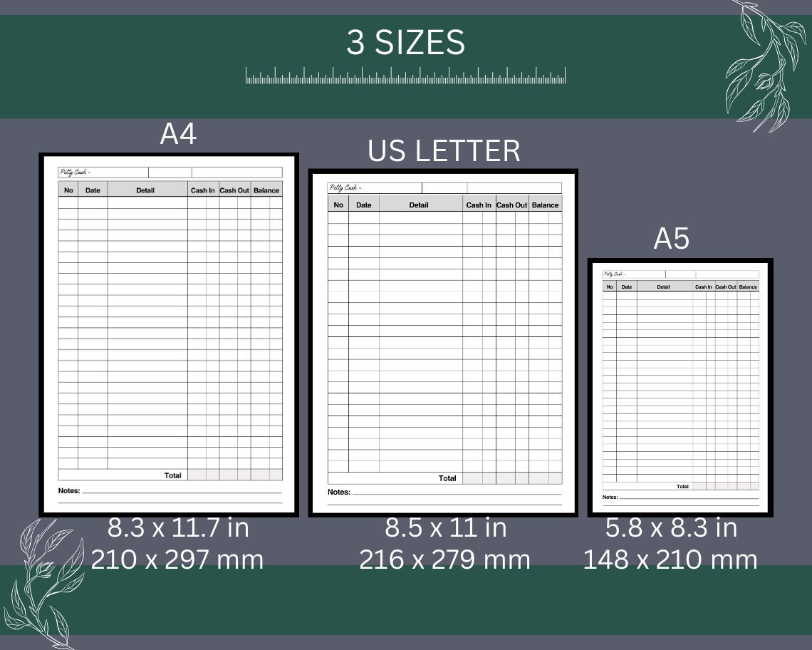Image resolution: width=812 pixels, height=650 pixels.
Task: Click the 'Cash In' header on A4 sheet
Action: [x=202, y=190]
